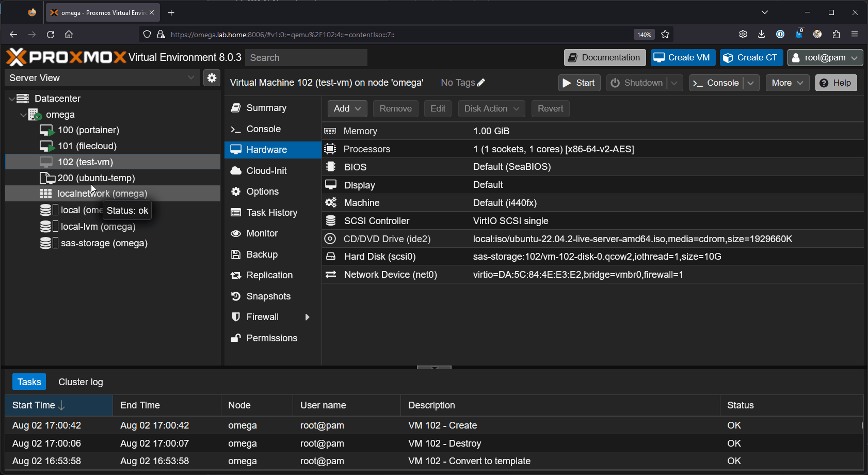Click the Create VM button
Viewport: 868px width, 475px height.
[x=683, y=58]
